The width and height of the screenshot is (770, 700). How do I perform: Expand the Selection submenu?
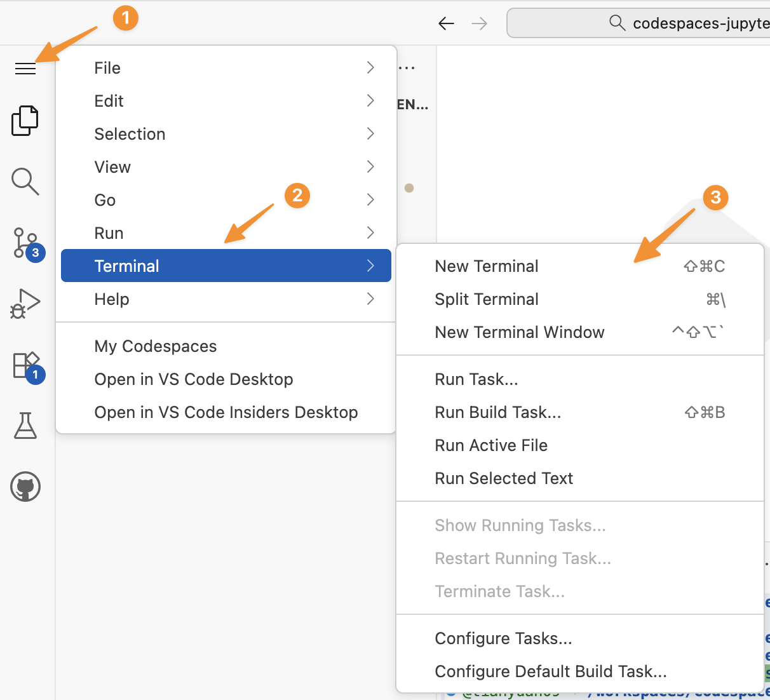(226, 134)
